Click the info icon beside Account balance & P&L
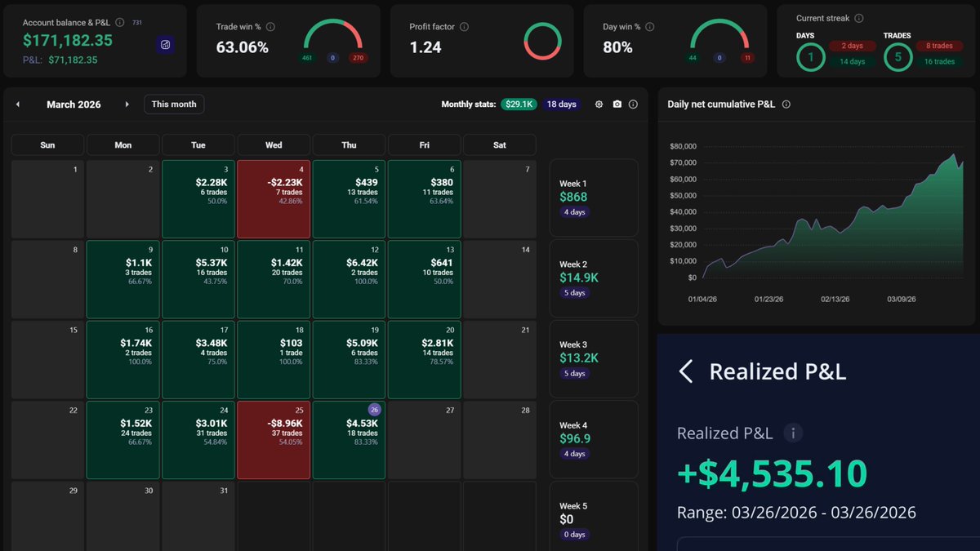The image size is (980, 551). point(120,23)
